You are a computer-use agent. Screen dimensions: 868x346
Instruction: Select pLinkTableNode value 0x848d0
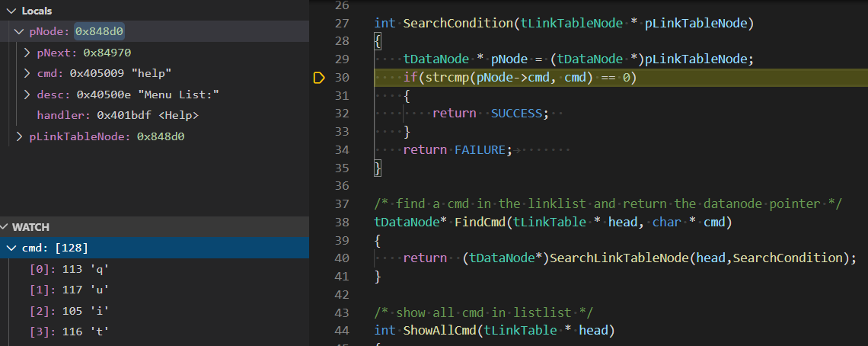click(x=161, y=136)
